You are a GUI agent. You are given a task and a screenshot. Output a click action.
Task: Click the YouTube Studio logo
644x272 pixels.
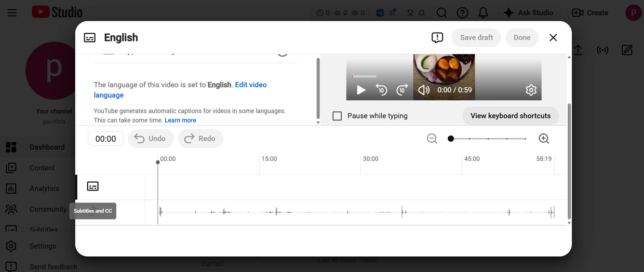(x=57, y=12)
